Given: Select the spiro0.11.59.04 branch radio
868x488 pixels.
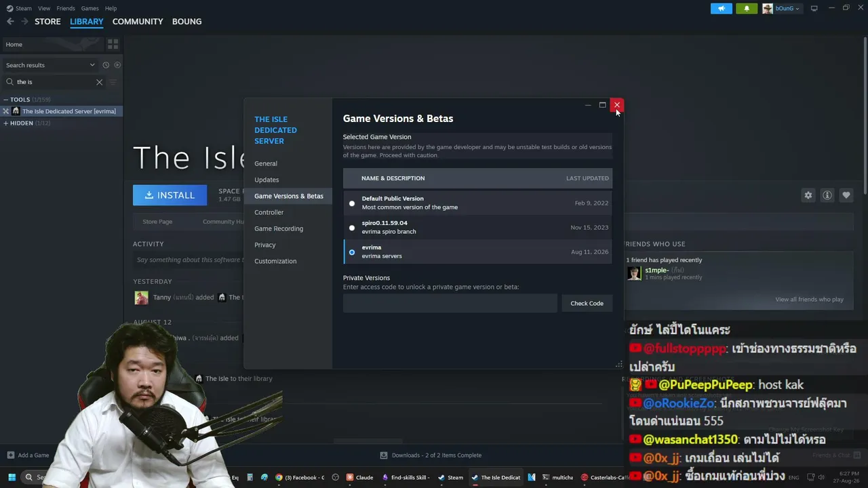Looking at the screenshot, I should click(352, 228).
